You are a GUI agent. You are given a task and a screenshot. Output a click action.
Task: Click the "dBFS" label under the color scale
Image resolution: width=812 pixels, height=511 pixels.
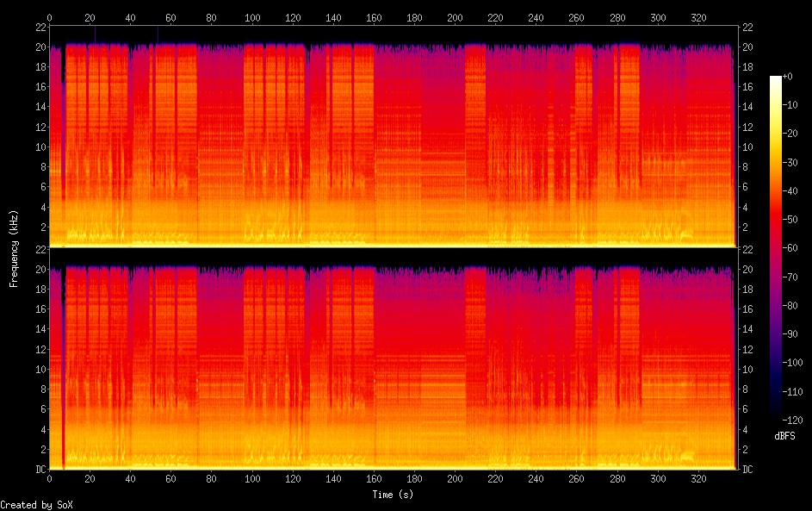(784, 436)
